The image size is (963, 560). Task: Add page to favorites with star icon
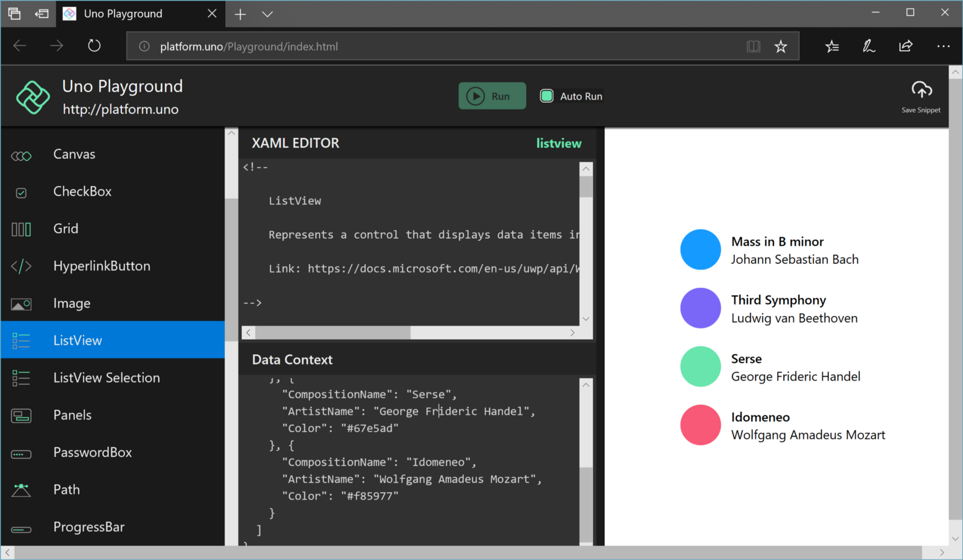click(781, 46)
